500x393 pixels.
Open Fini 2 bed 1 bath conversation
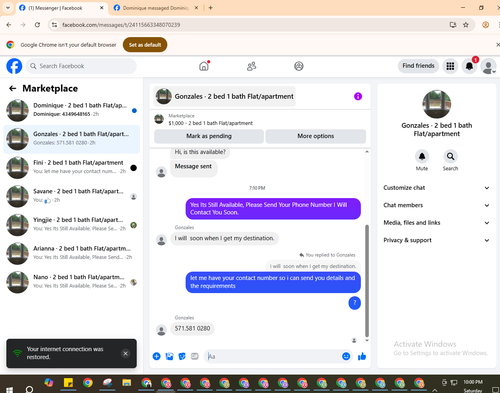coord(71,168)
